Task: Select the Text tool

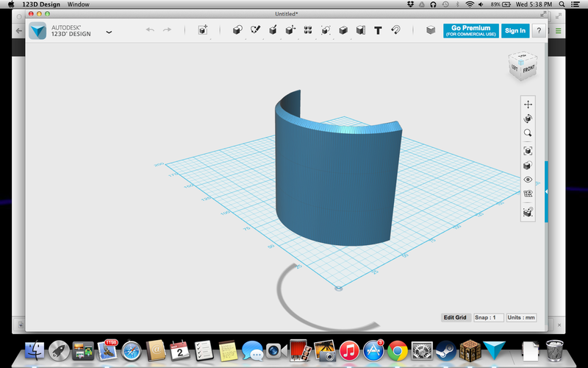Action: click(x=378, y=30)
